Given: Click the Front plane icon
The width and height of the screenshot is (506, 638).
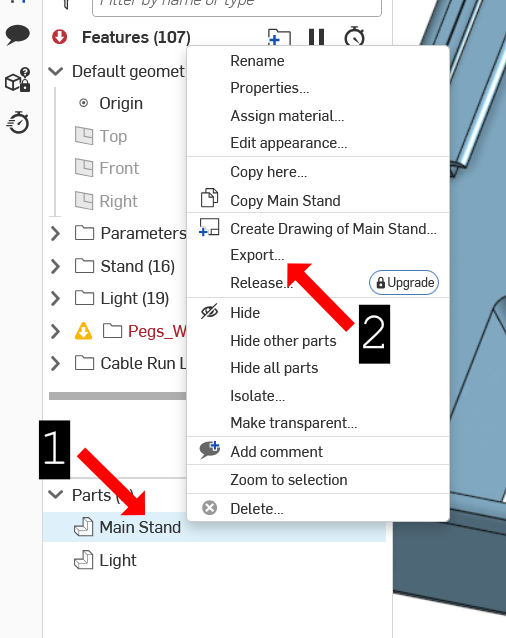Looking at the screenshot, I should pyautogui.click(x=84, y=168).
